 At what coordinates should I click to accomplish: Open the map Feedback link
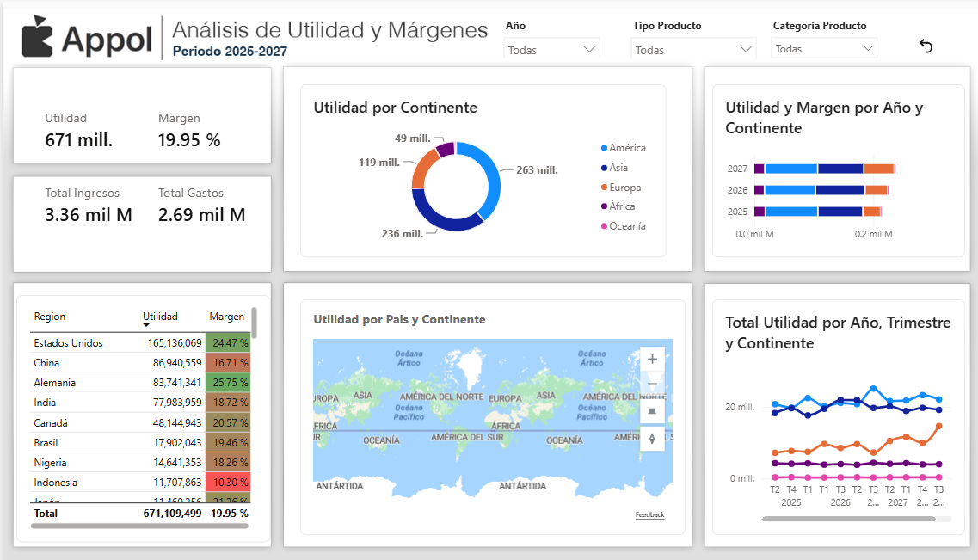coord(650,514)
